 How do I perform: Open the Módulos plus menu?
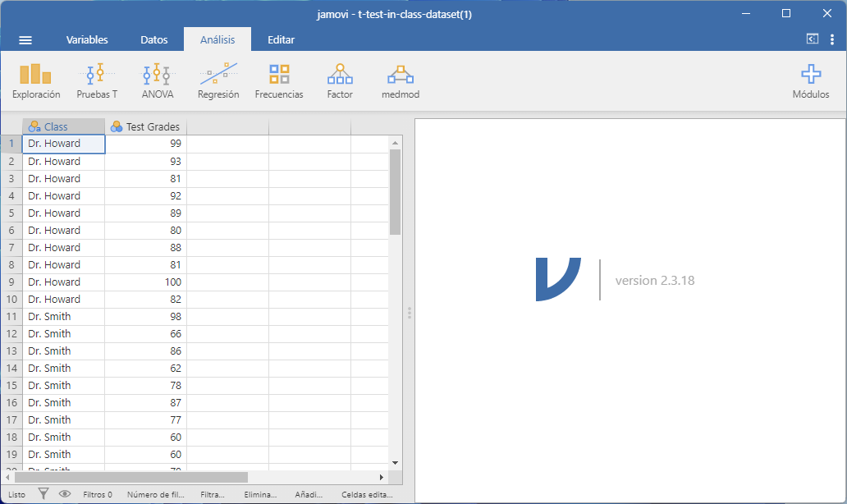pyautogui.click(x=810, y=81)
